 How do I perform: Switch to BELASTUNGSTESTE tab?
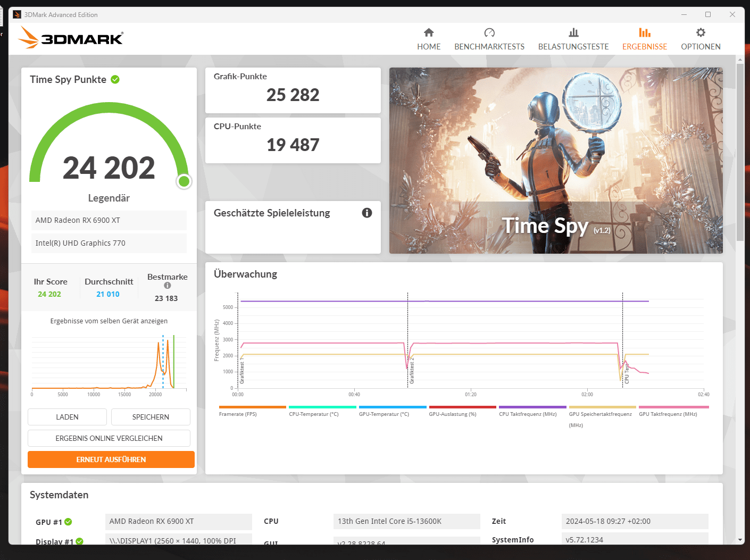[x=573, y=39]
